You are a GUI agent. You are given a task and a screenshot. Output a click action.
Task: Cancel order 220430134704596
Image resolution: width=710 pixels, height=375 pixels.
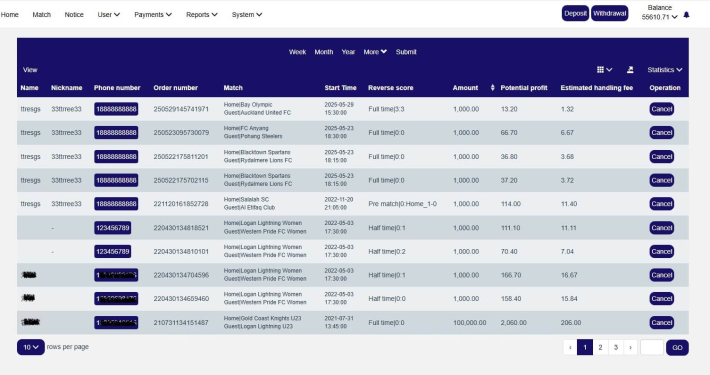662,275
